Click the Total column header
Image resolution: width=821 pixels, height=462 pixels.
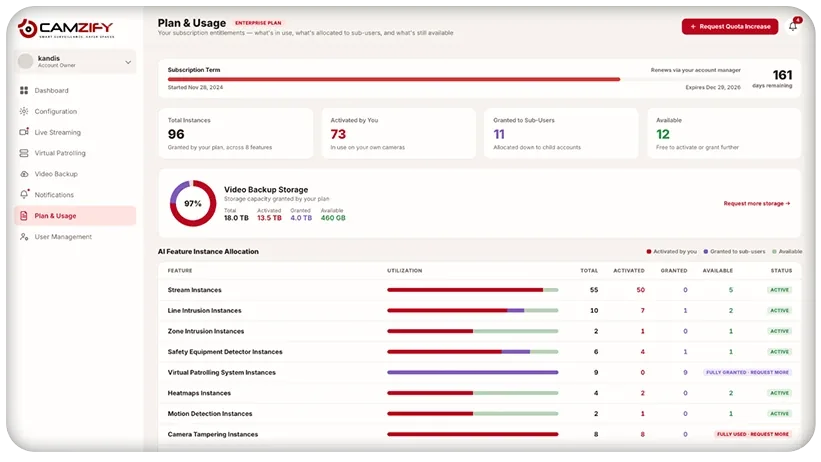tap(589, 271)
